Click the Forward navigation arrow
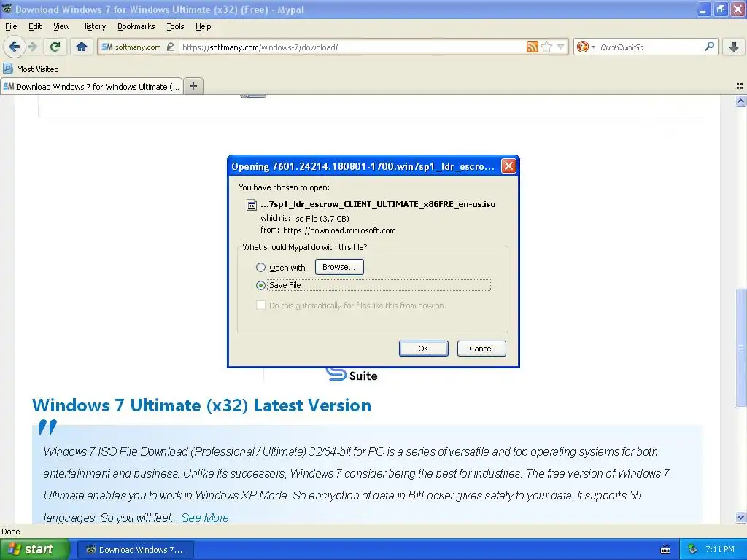This screenshot has width=747, height=560. click(33, 47)
